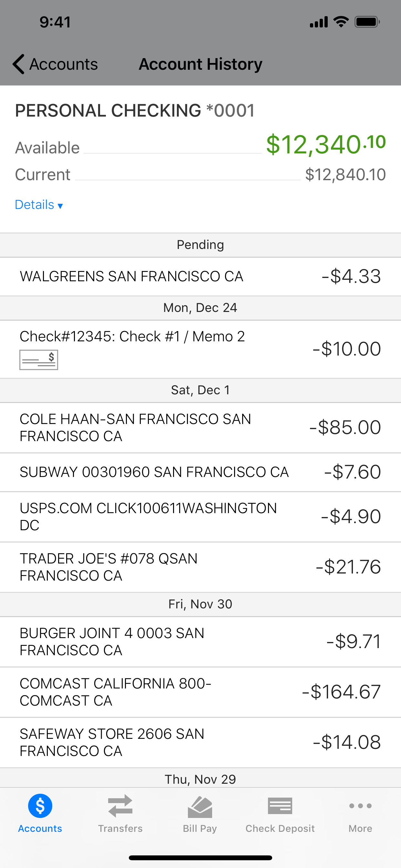The height and width of the screenshot is (868, 401).
Task: Select the Bill Pay tab label
Action: point(200,829)
